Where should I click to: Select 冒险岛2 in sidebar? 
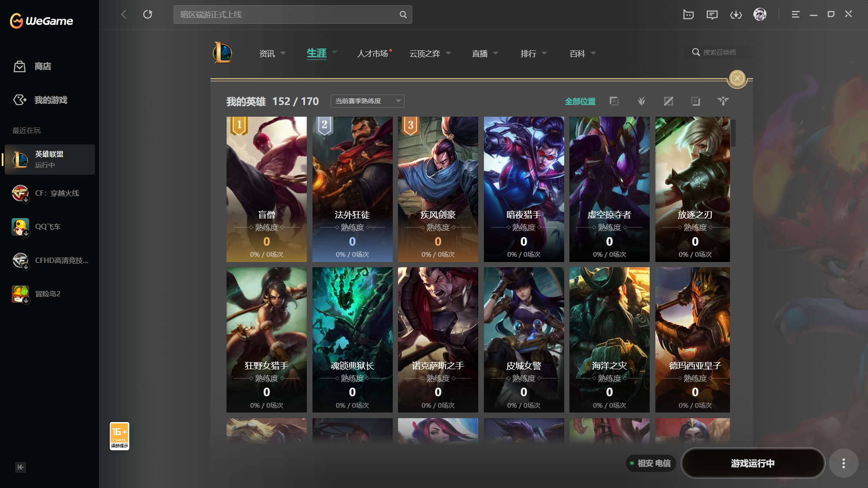point(50,294)
